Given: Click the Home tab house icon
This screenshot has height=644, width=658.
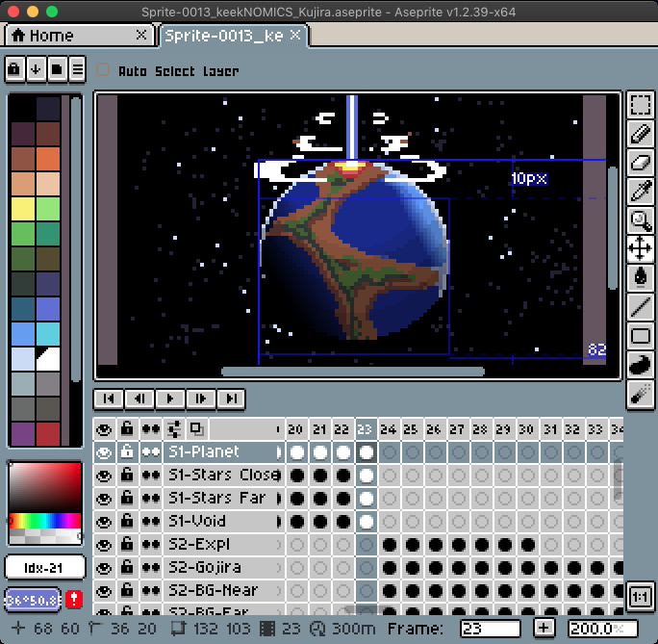Looking at the screenshot, I should [18, 36].
